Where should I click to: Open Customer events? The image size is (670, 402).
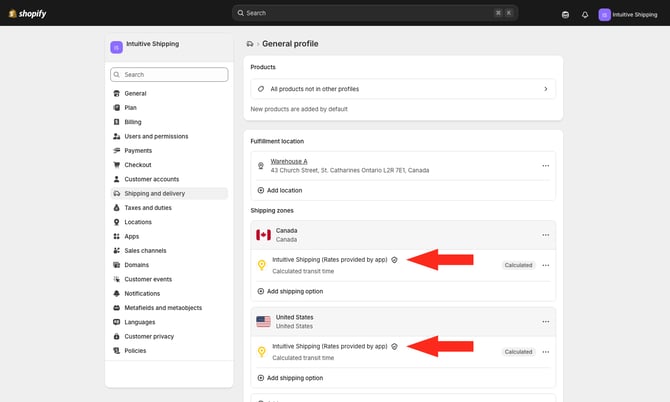148,279
